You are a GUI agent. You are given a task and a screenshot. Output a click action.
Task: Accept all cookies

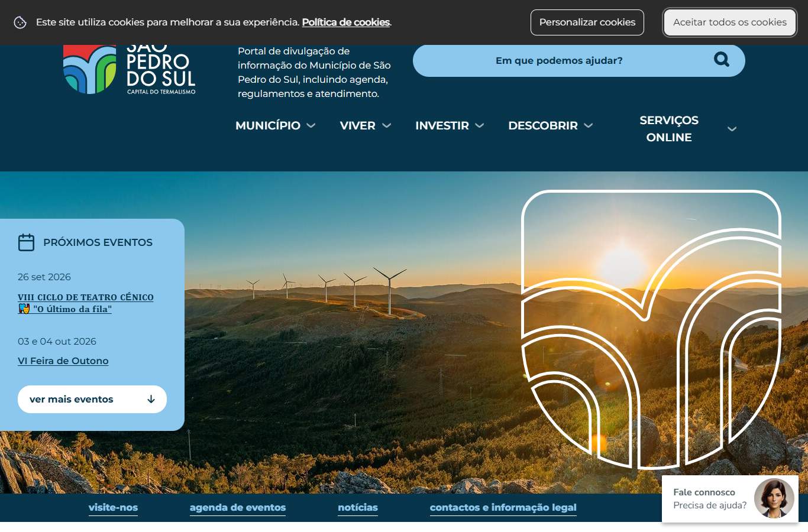(x=730, y=22)
